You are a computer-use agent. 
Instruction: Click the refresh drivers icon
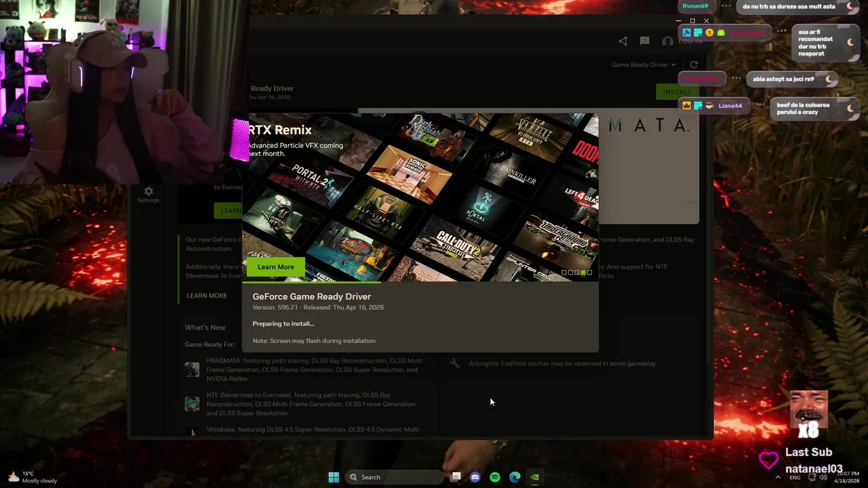(694, 64)
